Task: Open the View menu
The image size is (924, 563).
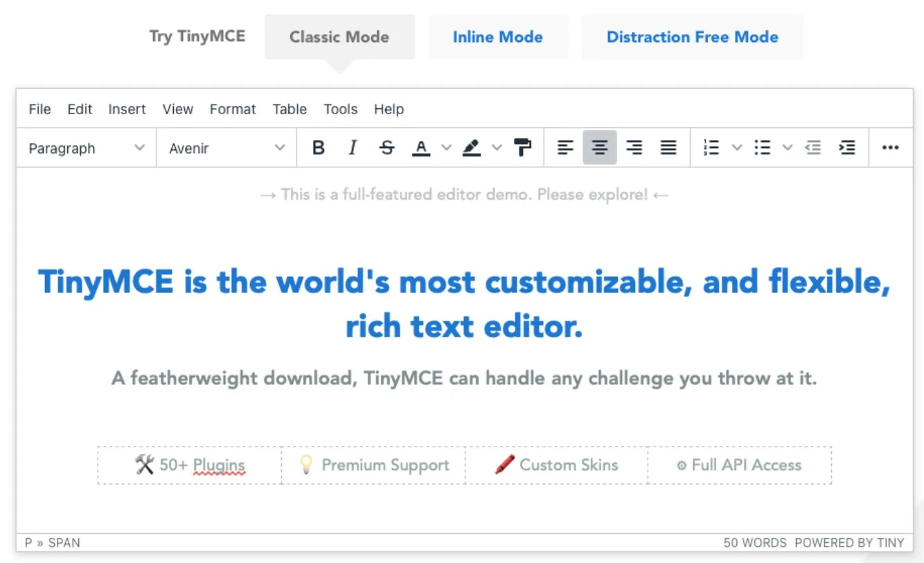Action: [178, 109]
